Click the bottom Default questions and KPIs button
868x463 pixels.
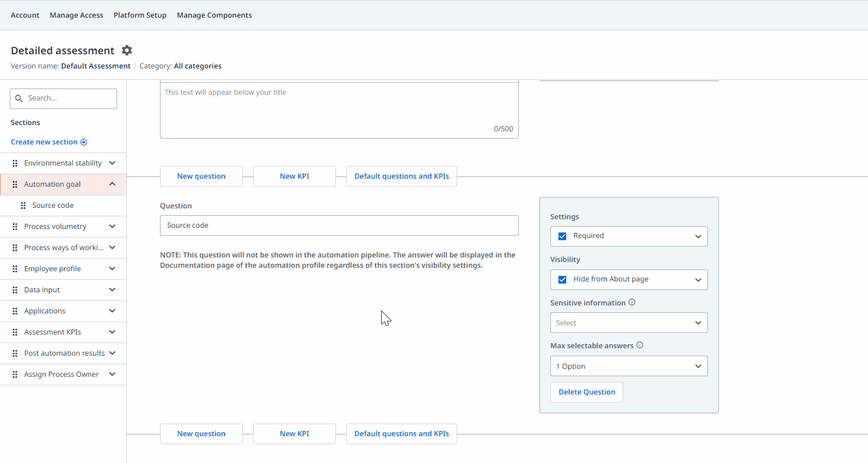(x=402, y=434)
